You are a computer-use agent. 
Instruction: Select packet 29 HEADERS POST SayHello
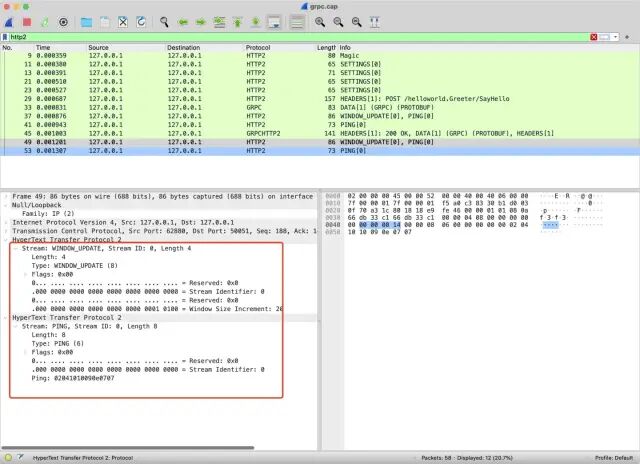click(x=320, y=99)
